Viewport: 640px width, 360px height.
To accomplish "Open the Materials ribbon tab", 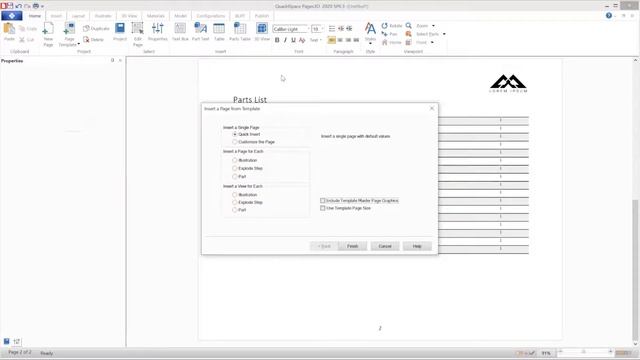I will click(156, 16).
